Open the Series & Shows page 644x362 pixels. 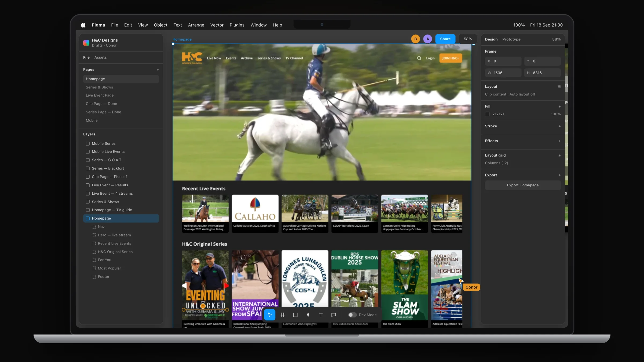(x=121, y=87)
